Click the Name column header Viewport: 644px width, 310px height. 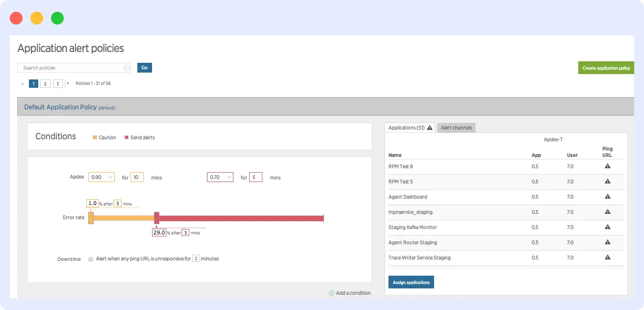coord(395,155)
